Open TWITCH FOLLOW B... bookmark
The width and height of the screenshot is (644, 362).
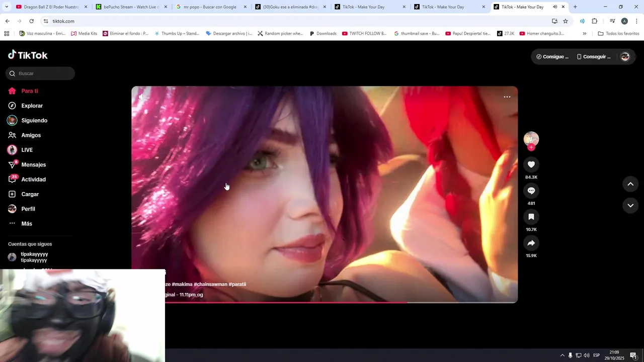[x=364, y=34]
